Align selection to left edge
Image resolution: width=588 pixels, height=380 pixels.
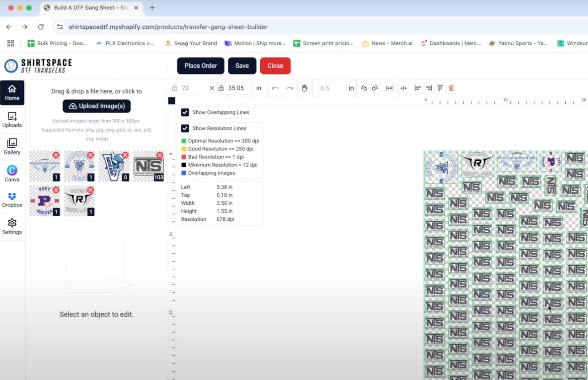click(418, 88)
